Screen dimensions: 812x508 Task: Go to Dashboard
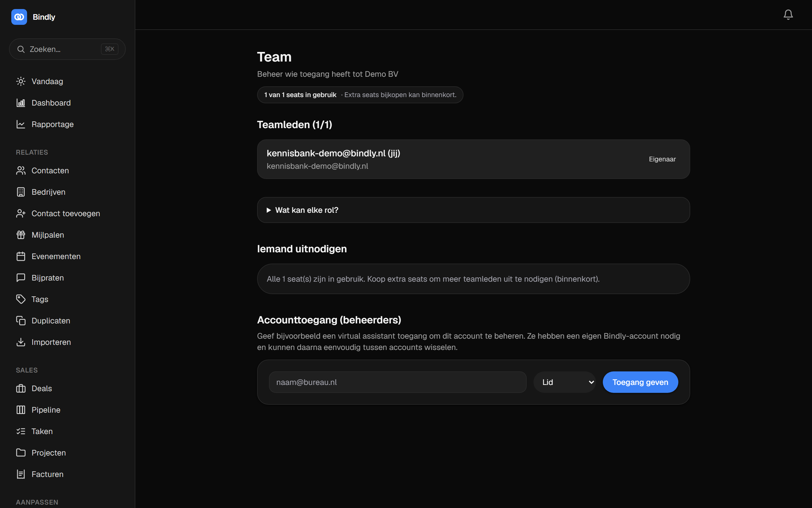click(67, 103)
